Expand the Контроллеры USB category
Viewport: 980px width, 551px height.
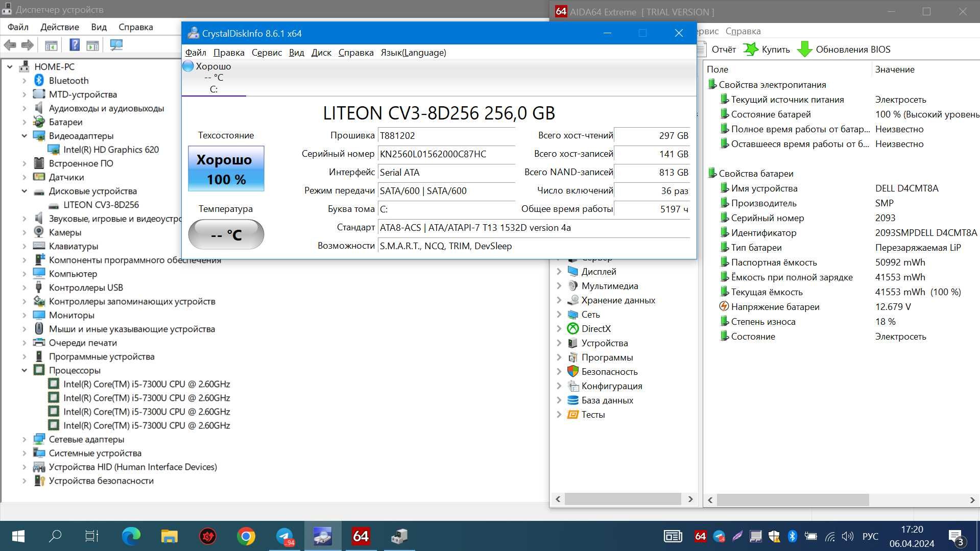click(x=24, y=288)
